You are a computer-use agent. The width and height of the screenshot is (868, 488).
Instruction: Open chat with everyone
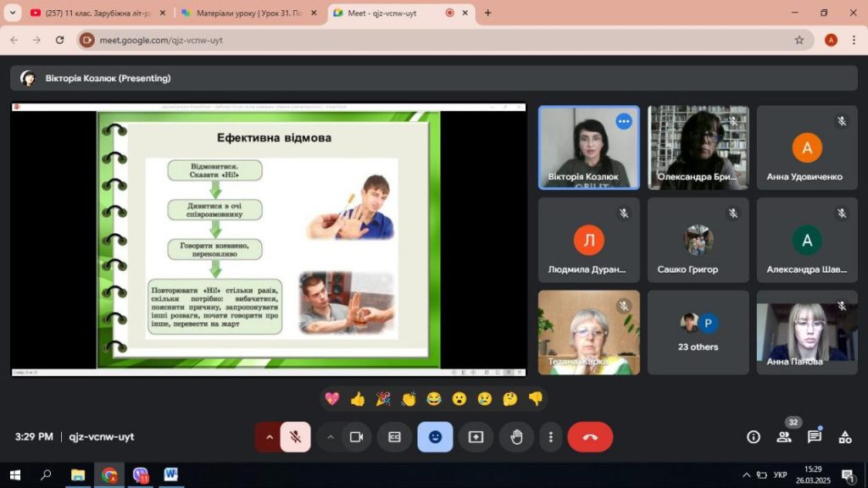coord(815,437)
